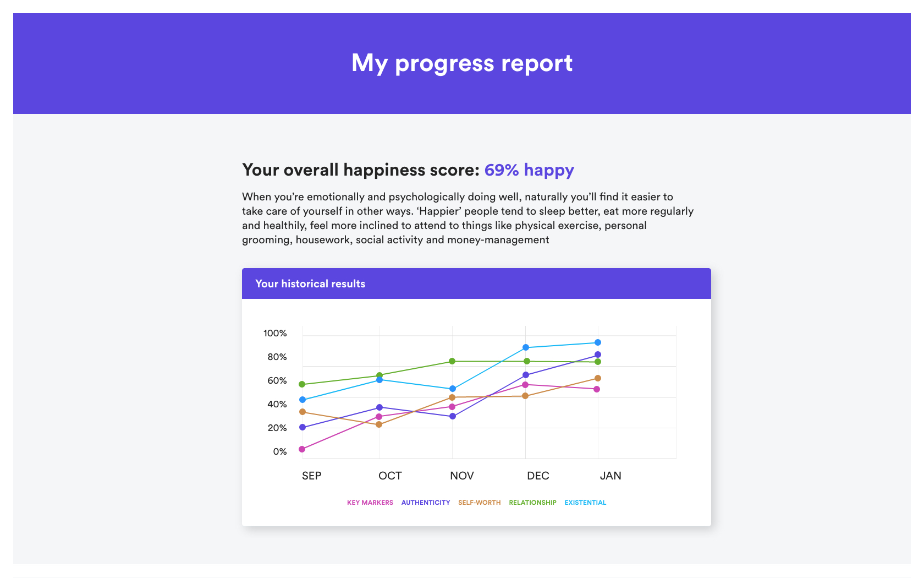Click the RELATIONSHIP legend label
Screen dimensions: 924x578
pyautogui.click(x=532, y=503)
